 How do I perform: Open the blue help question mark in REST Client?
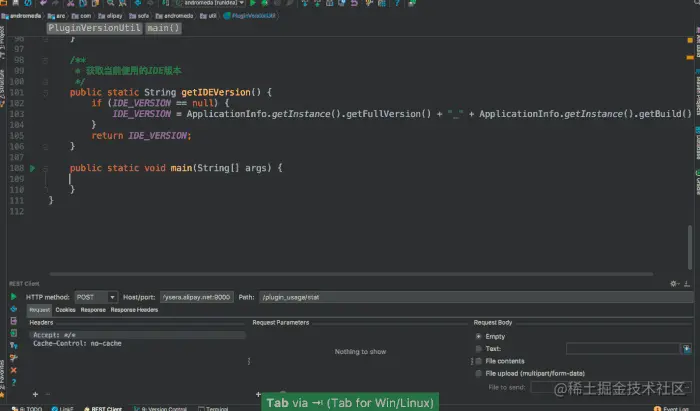(x=13, y=382)
